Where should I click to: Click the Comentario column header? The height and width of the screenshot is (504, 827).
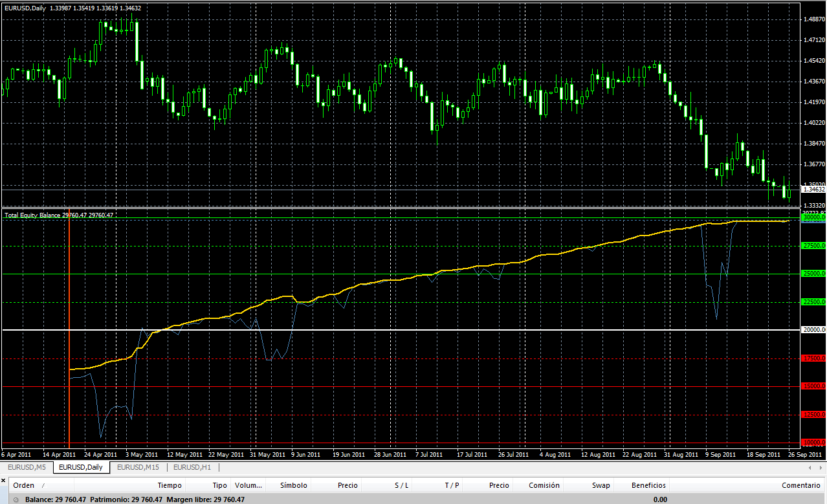800,485
